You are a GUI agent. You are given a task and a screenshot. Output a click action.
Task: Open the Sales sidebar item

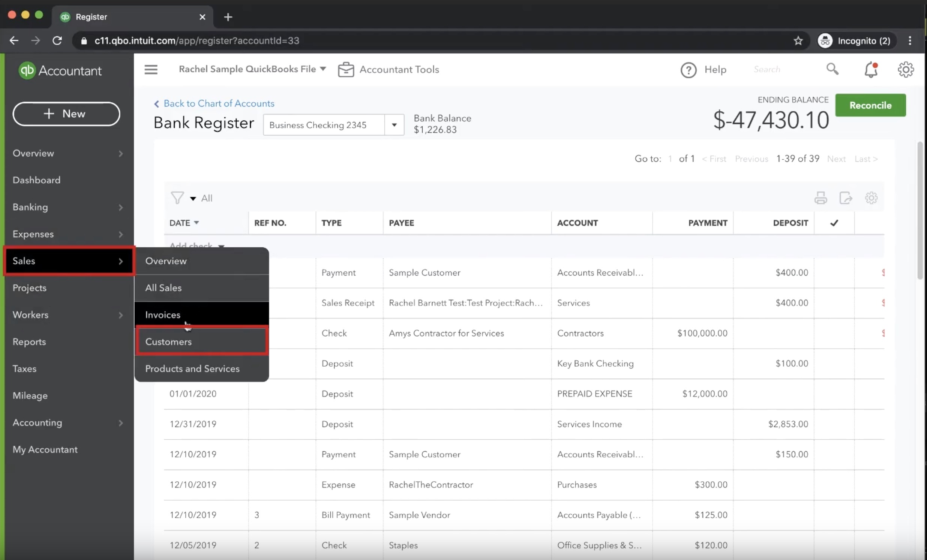[69, 261]
